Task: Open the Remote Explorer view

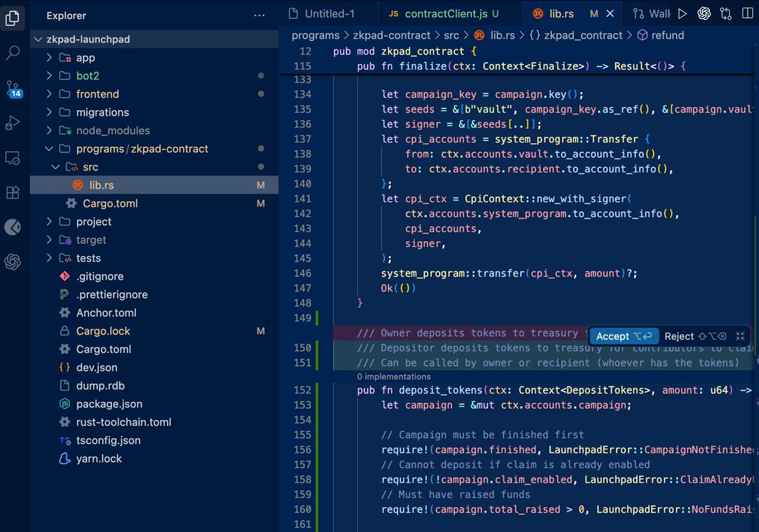Action: [x=13, y=158]
